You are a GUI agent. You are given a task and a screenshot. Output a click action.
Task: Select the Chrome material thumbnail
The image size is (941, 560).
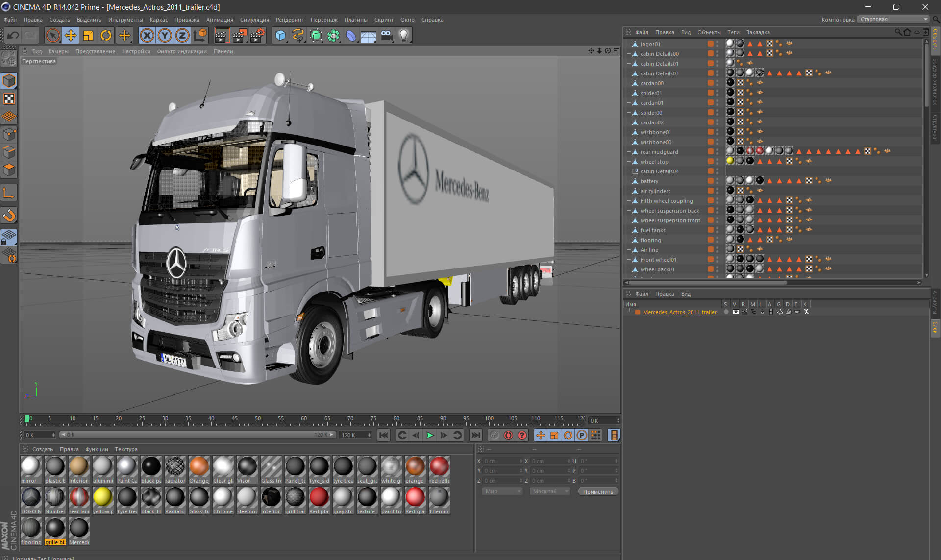223,500
